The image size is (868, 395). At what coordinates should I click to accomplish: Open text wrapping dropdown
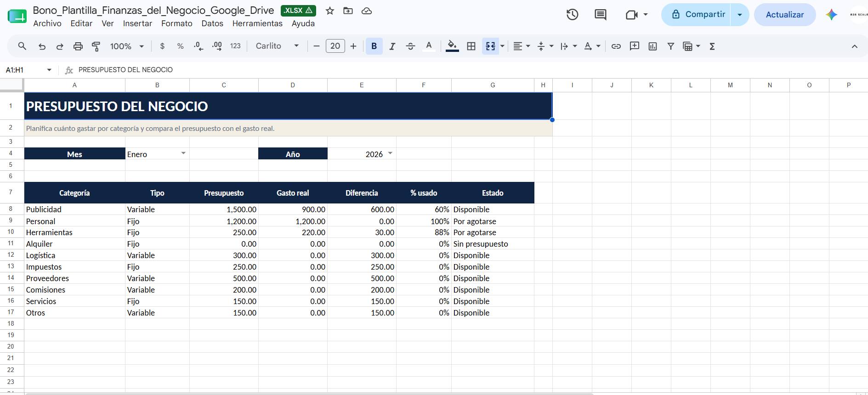coord(569,46)
